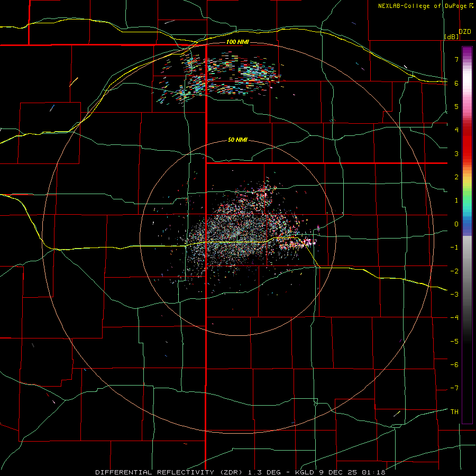Select the 50 NMI range ring label
This screenshot has height=476, width=476.
point(237,140)
